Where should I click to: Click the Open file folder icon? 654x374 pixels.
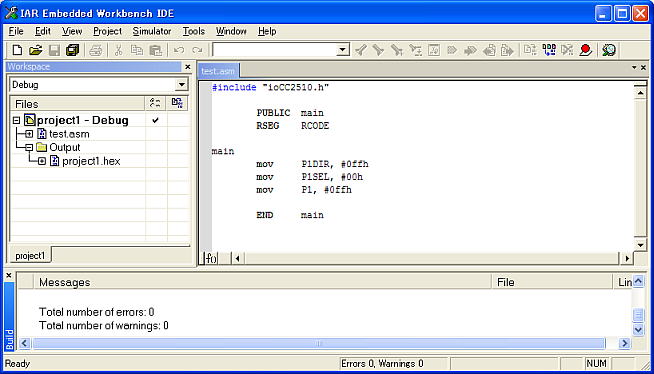[x=35, y=50]
